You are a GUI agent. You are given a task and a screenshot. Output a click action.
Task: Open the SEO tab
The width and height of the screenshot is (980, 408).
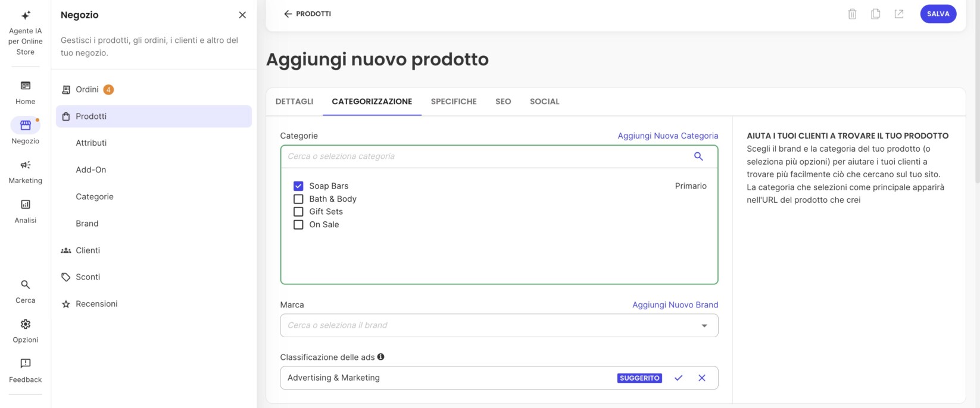[503, 102]
